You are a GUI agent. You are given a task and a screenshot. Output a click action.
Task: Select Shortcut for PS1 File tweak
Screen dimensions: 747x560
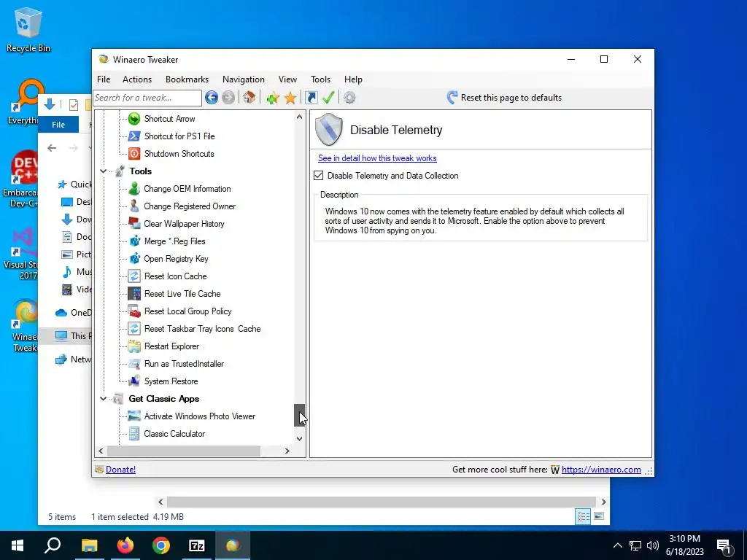(x=179, y=136)
